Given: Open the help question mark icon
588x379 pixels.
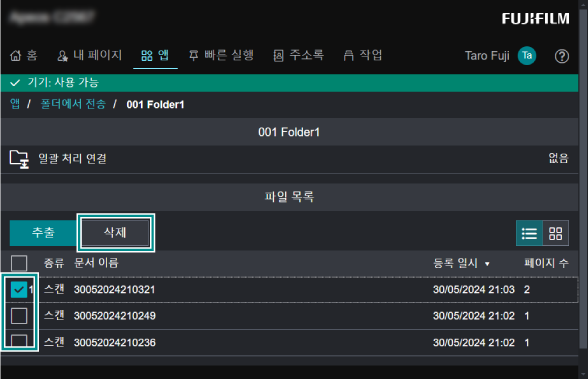Looking at the screenshot, I should coord(561,56).
